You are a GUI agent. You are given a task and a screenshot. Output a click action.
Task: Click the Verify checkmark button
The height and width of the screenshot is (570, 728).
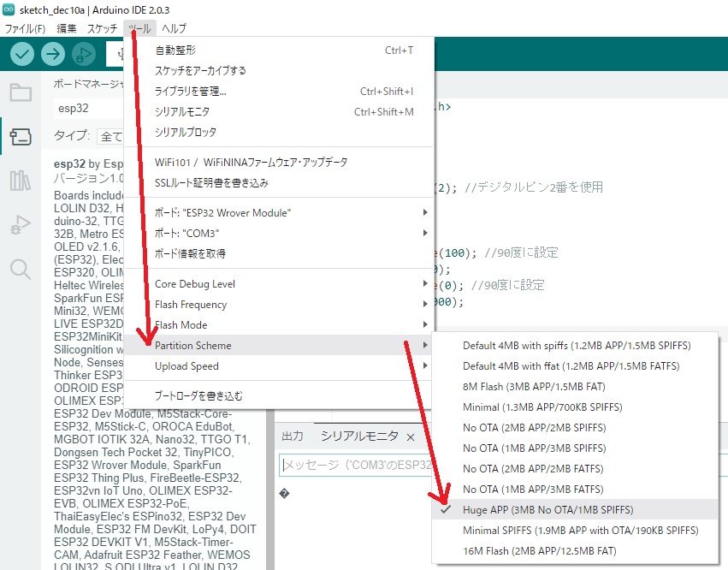22,54
